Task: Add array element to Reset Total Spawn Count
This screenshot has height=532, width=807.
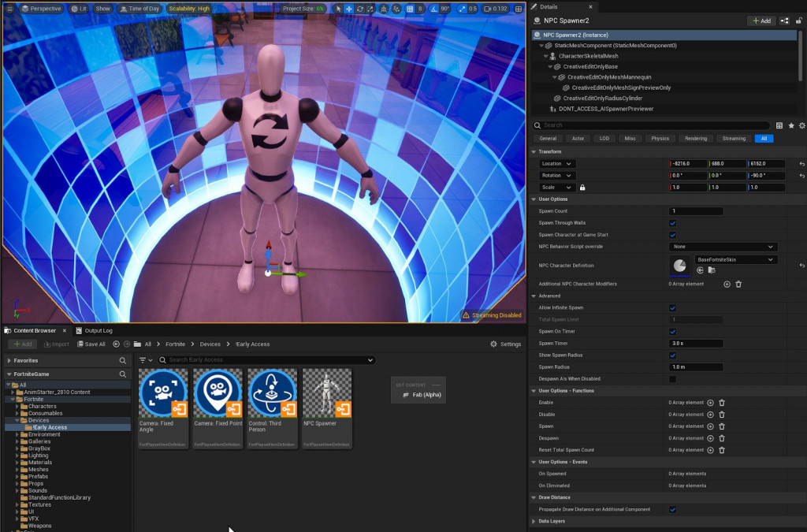Action: (710, 450)
